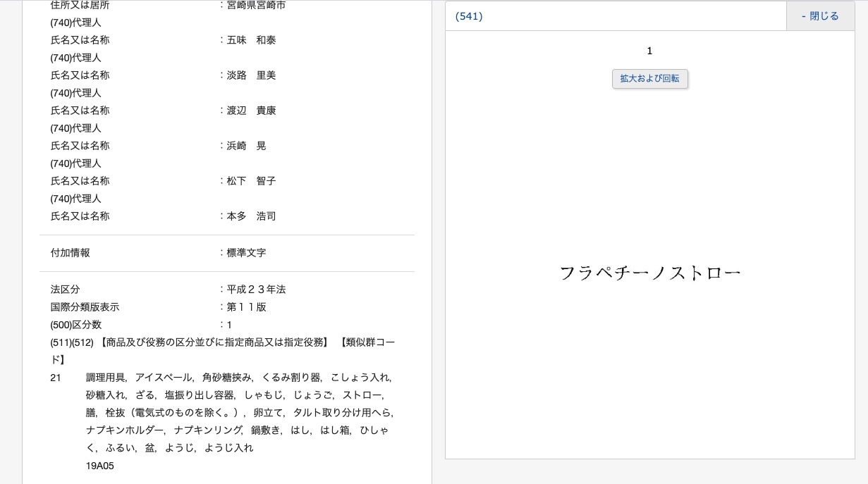The image size is (868, 484).
Task: Select the 第１１版 value
Action: 246,307
